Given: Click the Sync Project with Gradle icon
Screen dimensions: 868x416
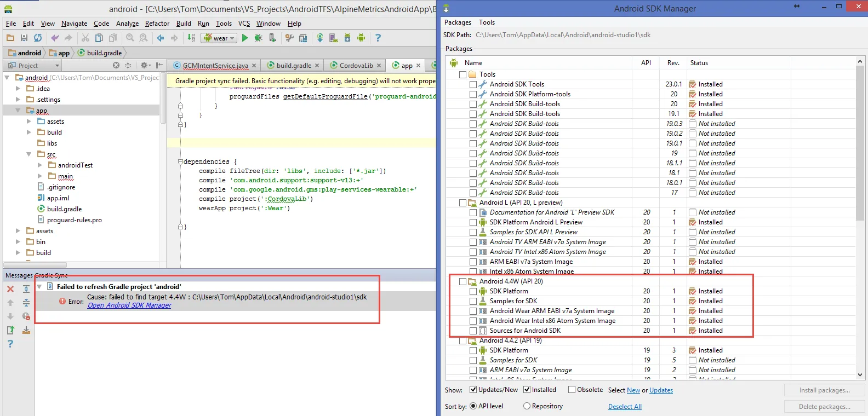Looking at the screenshot, I should [x=320, y=38].
